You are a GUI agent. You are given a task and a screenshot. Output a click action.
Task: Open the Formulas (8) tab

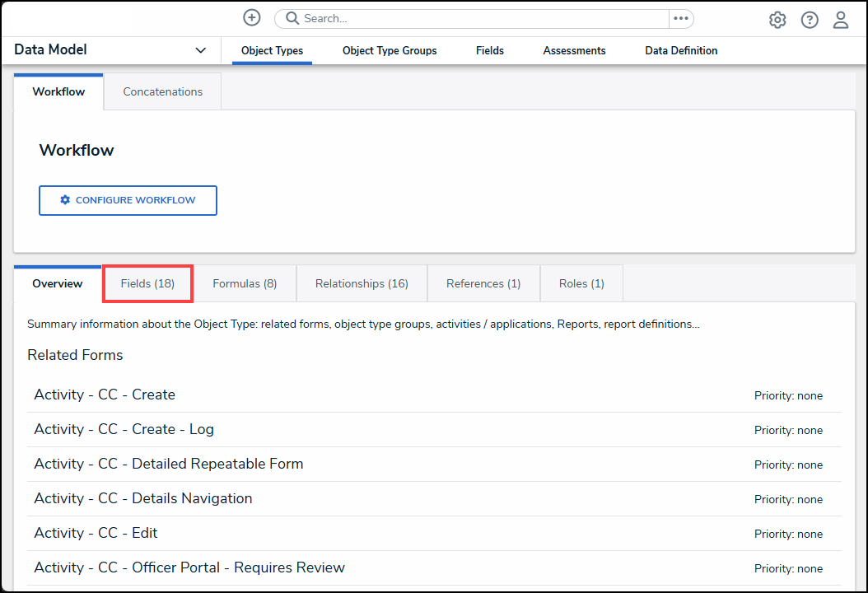click(245, 283)
